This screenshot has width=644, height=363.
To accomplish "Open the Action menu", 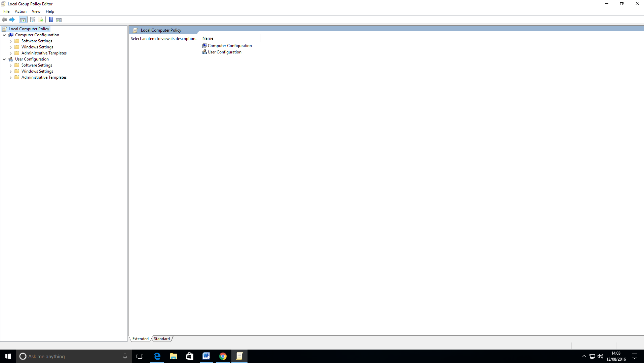I will click(x=21, y=11).
